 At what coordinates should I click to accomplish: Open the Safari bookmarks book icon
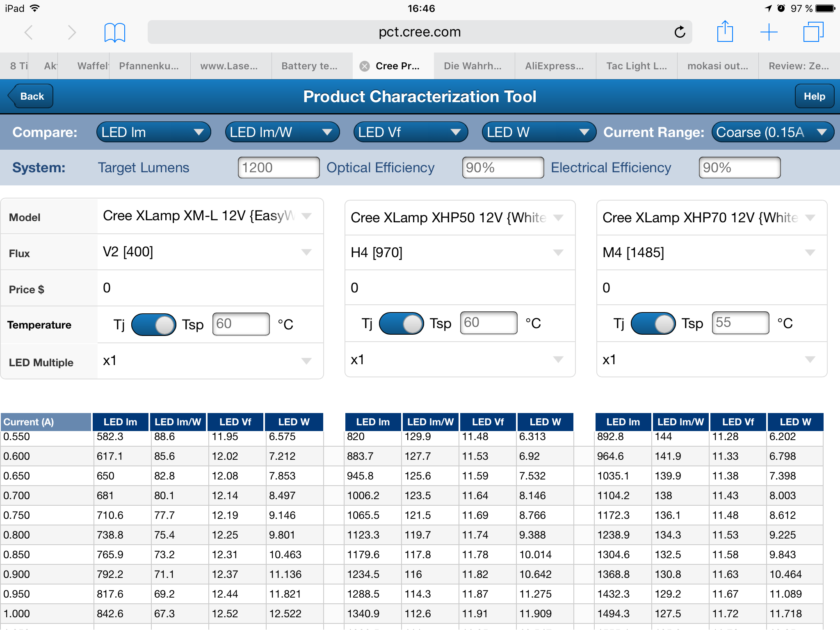[x=115, y=32]
